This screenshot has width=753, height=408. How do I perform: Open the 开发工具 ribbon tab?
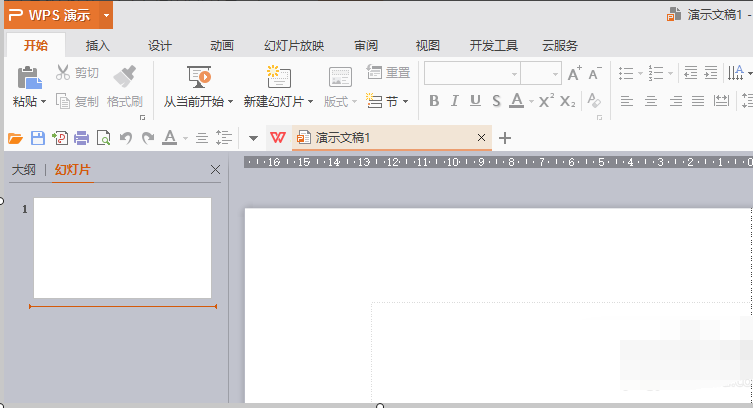[x=493, y=46]
